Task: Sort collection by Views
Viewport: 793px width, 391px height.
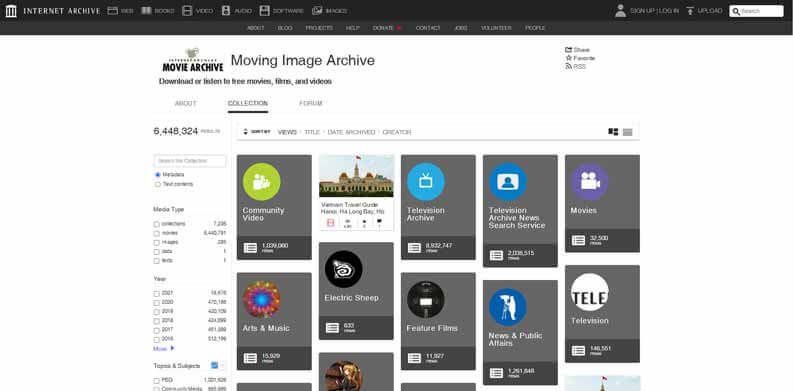Action: [x=287, y=132]
